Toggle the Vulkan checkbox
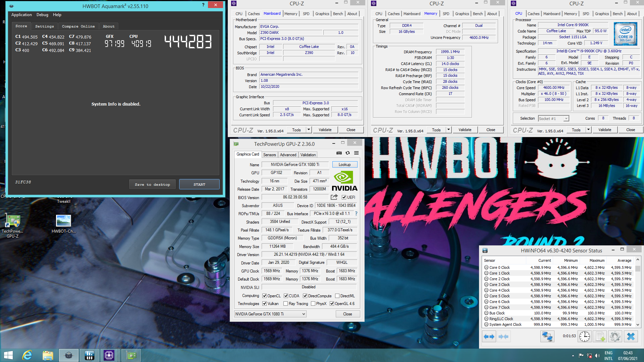Screen dimensions: 644x362 [x=264, y=304]
